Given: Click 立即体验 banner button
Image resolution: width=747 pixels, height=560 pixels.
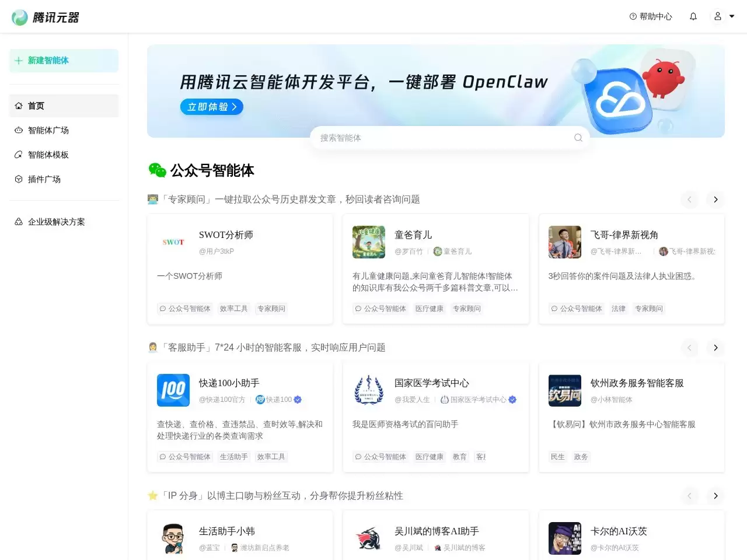Looking at the screenshot, I should pos(211,107).
